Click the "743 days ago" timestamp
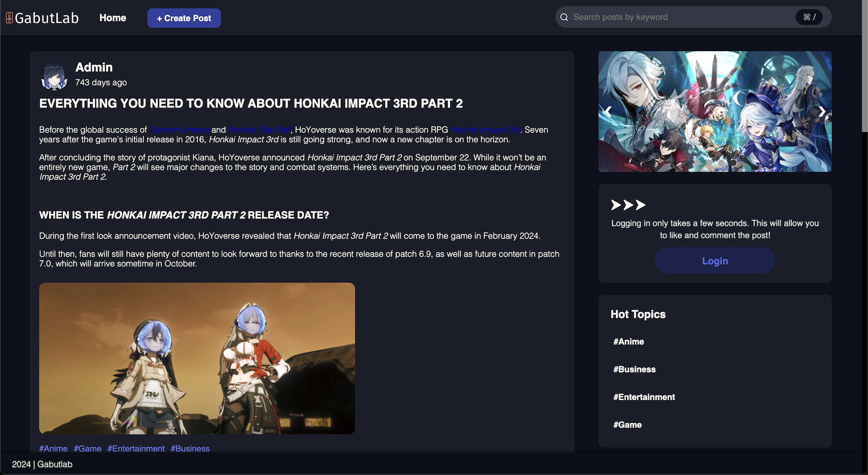868x475 pixels. point(101,82)
